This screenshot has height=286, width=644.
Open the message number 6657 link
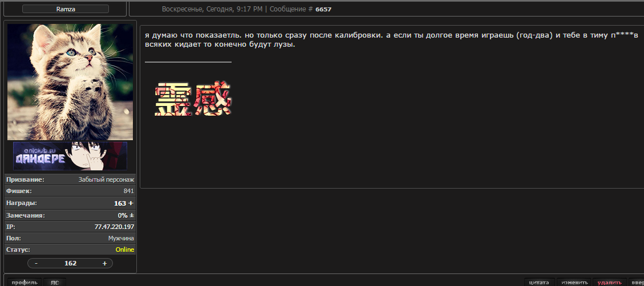tap(323, 9)
